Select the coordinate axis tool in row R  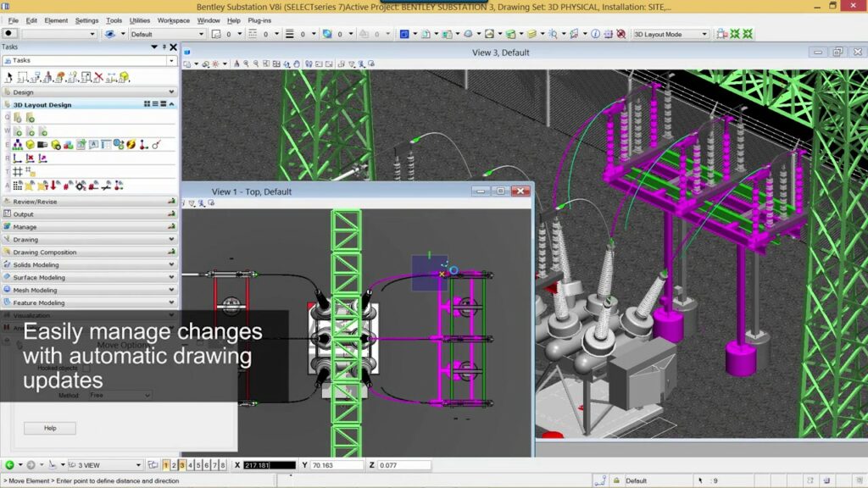coord(18,158)
